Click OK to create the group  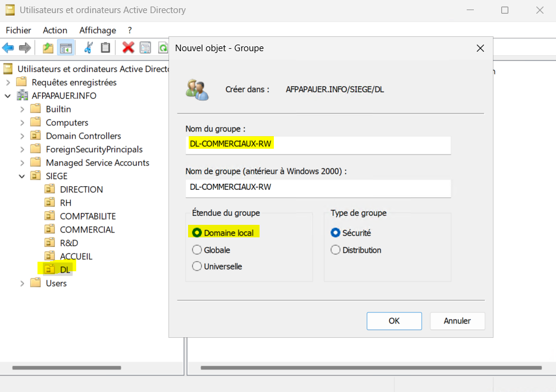click(x=394, y=321)
